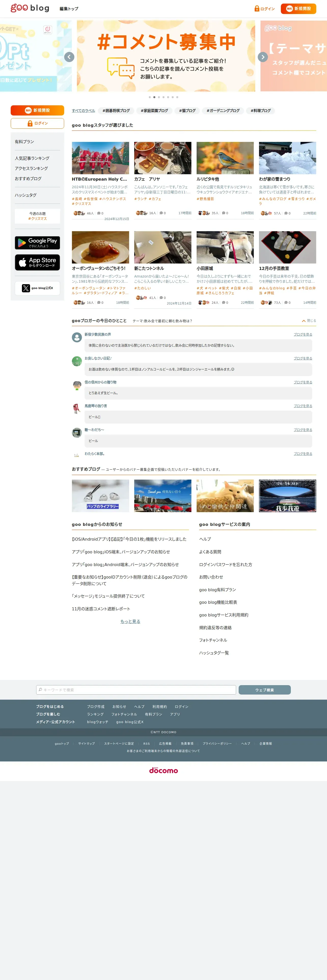Click ブログを見る for 新宿少数民族の声

point(303,334)
